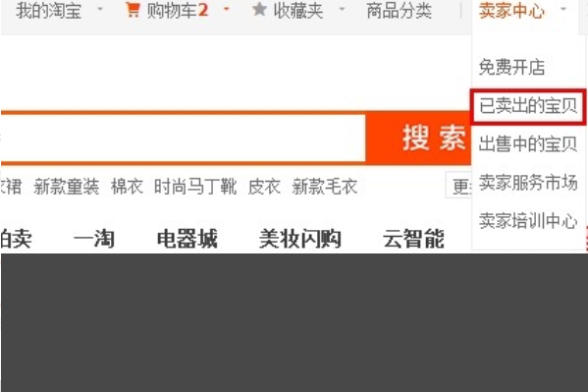Open 卖家服务市场 menu entry
Viewport: 588px width, 392px height.
coord(528,183)
